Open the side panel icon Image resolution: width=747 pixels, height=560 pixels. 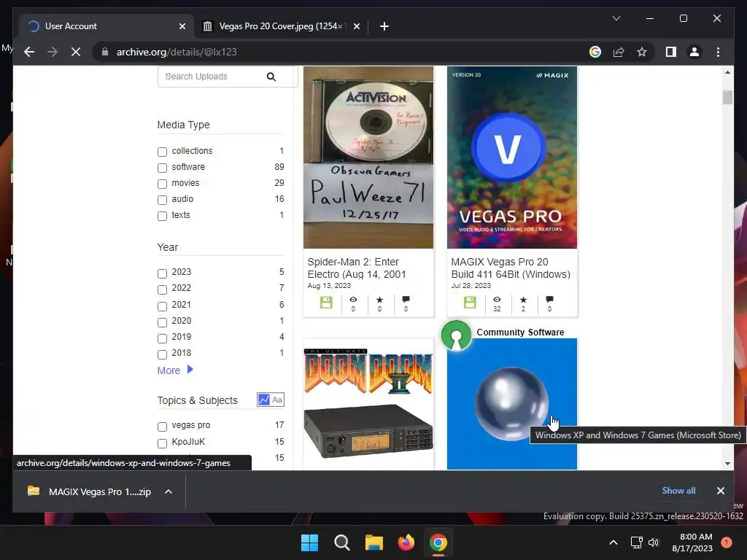pos(671,52)
